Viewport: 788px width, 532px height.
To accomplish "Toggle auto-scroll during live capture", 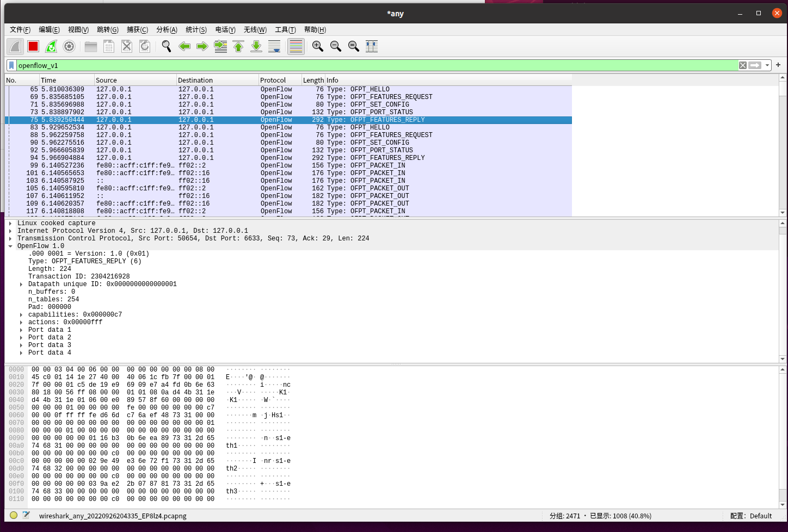I will [274, 47].
